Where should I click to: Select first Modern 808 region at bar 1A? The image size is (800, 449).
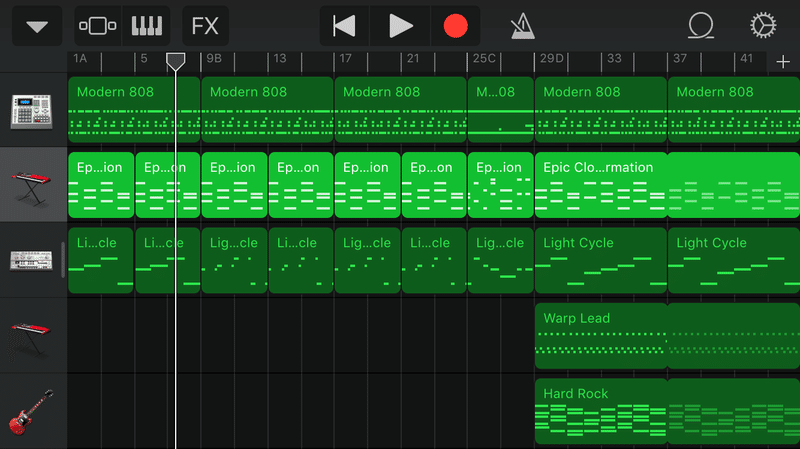(134, 110)
